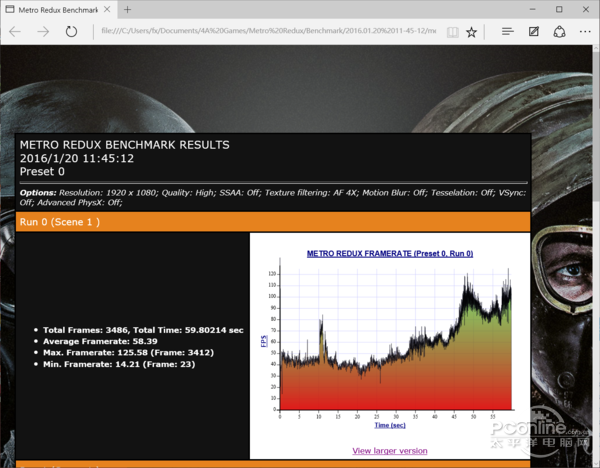Make a Web Note
This screenshot has width=600, height=468.
(x=534, y=32)
